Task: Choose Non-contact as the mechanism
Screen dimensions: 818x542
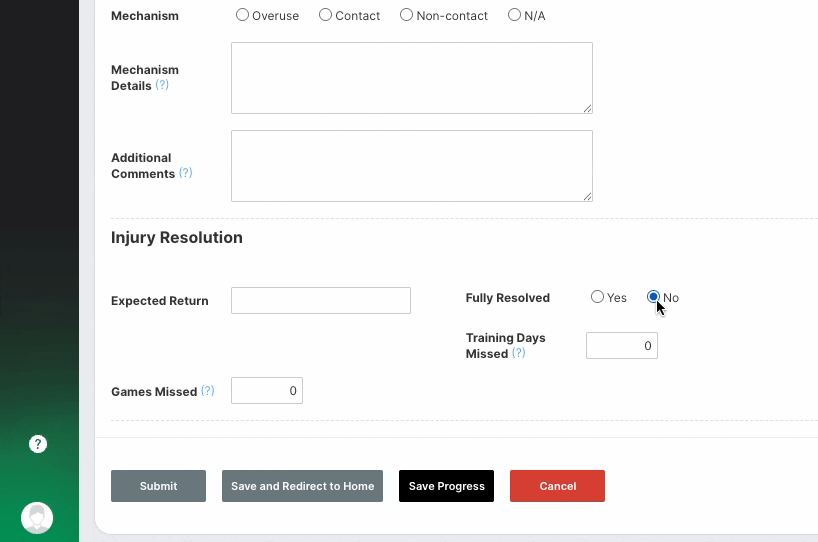Action: [406, 15]
